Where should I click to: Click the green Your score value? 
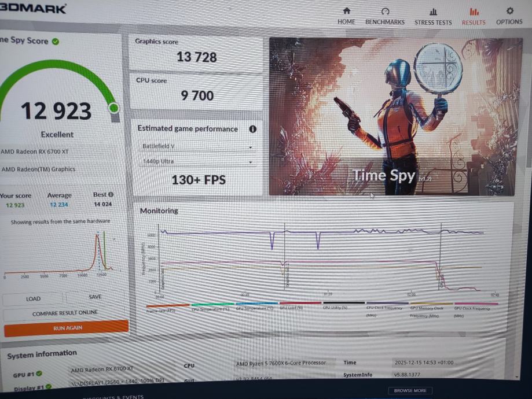15,205
